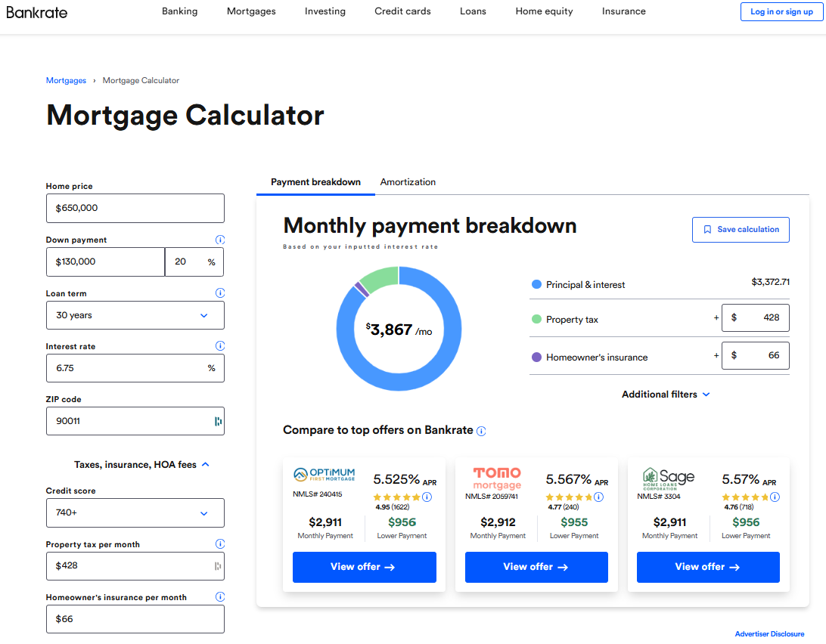Click Homeowner's insurance per month field
The width and height of the screenshot is (826, 644).
coord(135,619)
